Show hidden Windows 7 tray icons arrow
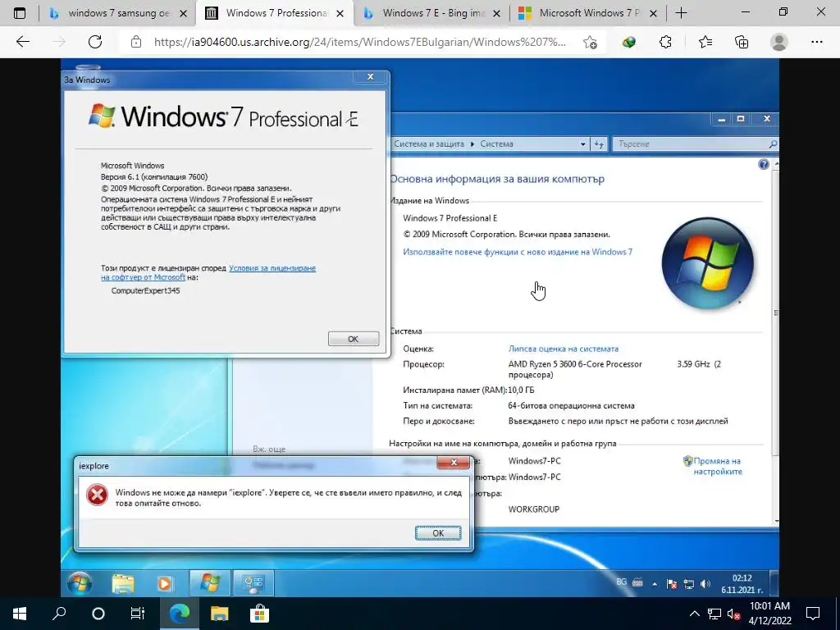Screen dimensions: 840x630 (x=654, y=584)
